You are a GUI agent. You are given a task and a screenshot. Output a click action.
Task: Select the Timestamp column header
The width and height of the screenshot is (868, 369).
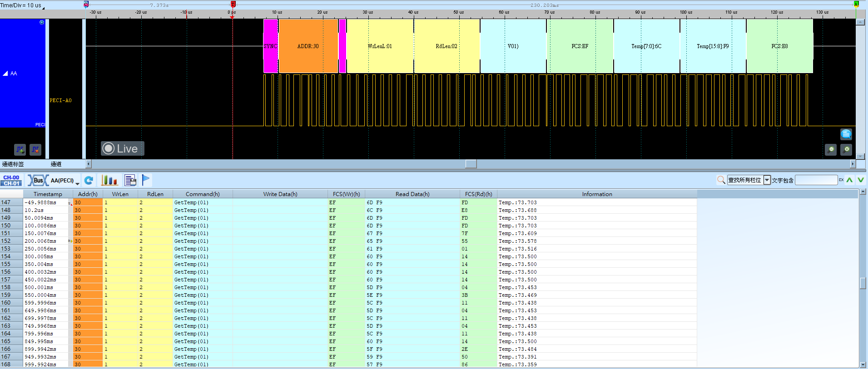coord(48,194)
